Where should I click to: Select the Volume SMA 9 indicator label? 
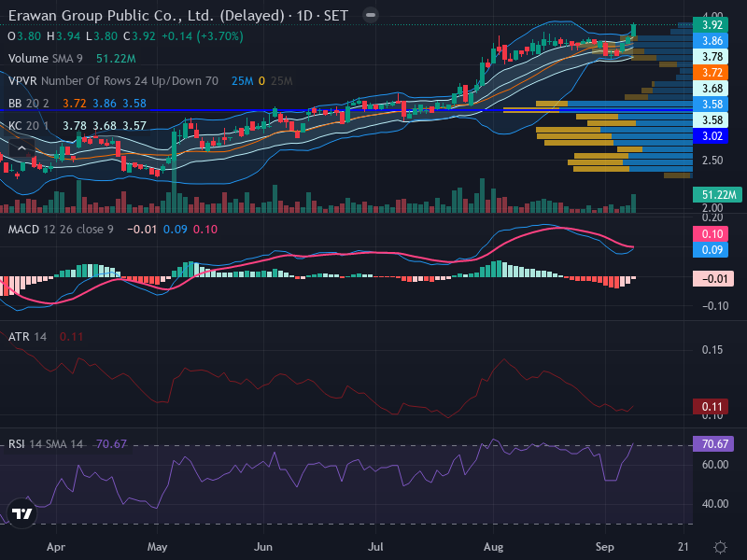[45, 59]
